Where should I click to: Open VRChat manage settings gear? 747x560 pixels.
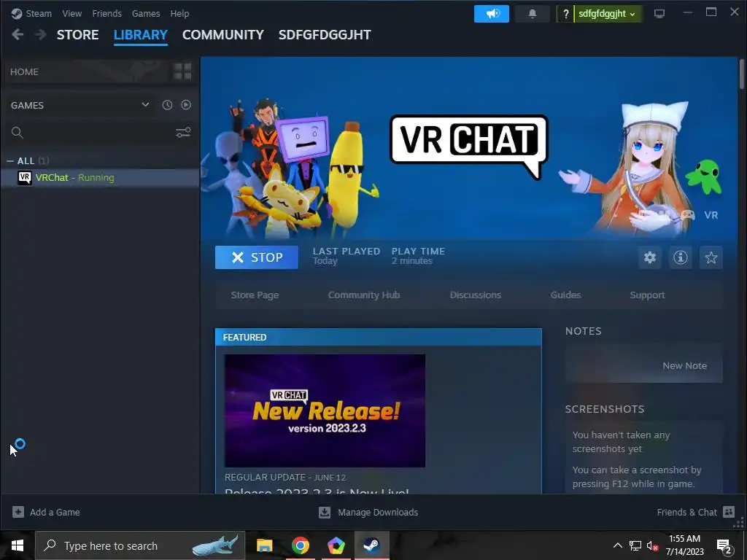click(650, 257)
